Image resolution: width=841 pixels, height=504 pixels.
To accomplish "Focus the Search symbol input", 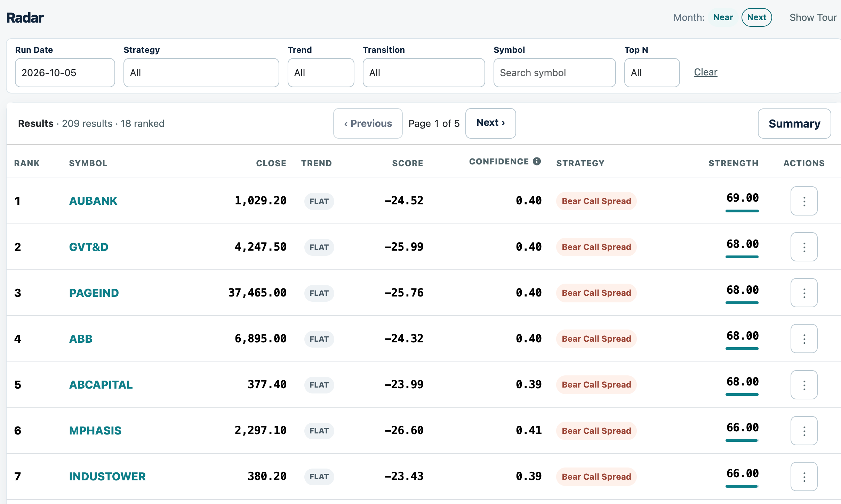I will [554, 73].
